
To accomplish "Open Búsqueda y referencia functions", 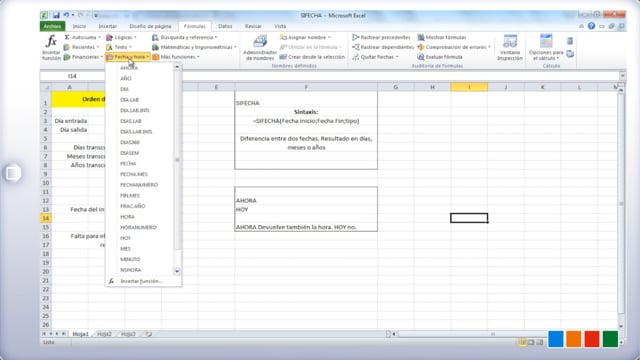I will (x=184, y=37).
